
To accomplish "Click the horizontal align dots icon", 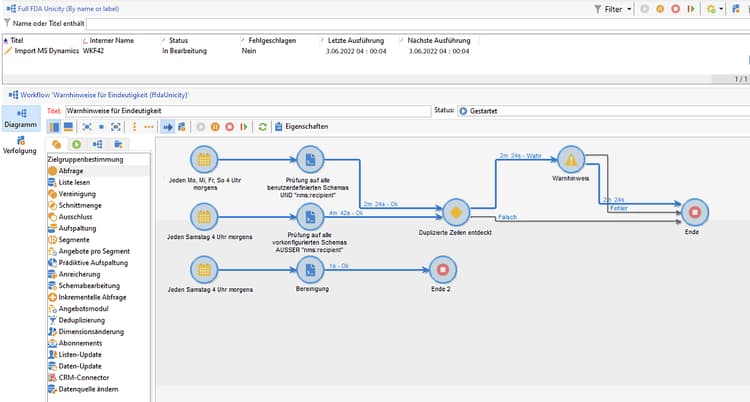I will 149,127.
